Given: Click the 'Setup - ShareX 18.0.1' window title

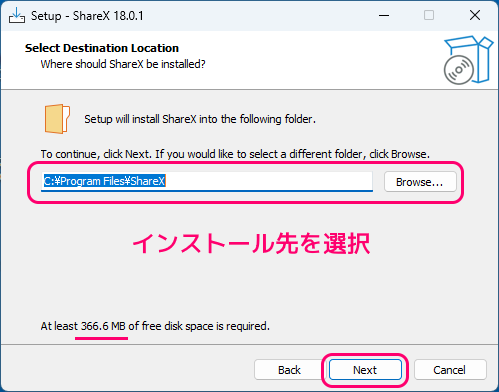Looking at the screenshot, I should 87,16.
